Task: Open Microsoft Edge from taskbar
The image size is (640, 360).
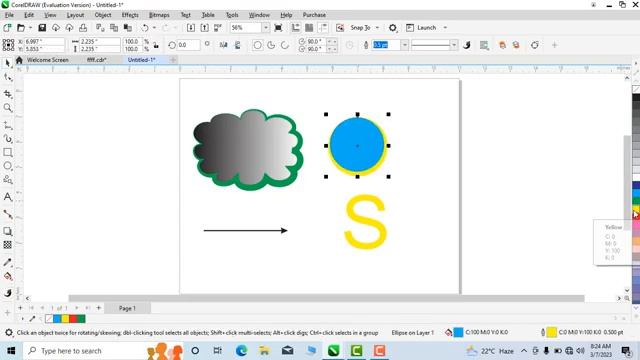Action: [x=241, y=351]
